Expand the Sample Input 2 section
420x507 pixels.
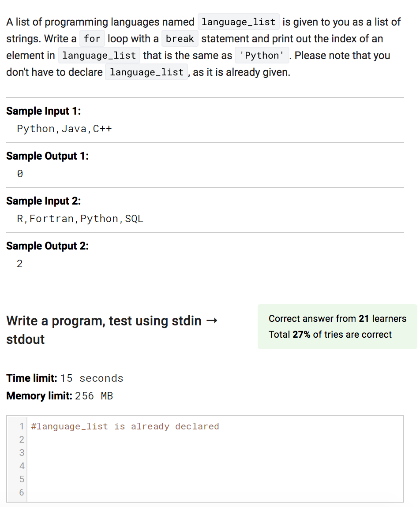[43, 201]
